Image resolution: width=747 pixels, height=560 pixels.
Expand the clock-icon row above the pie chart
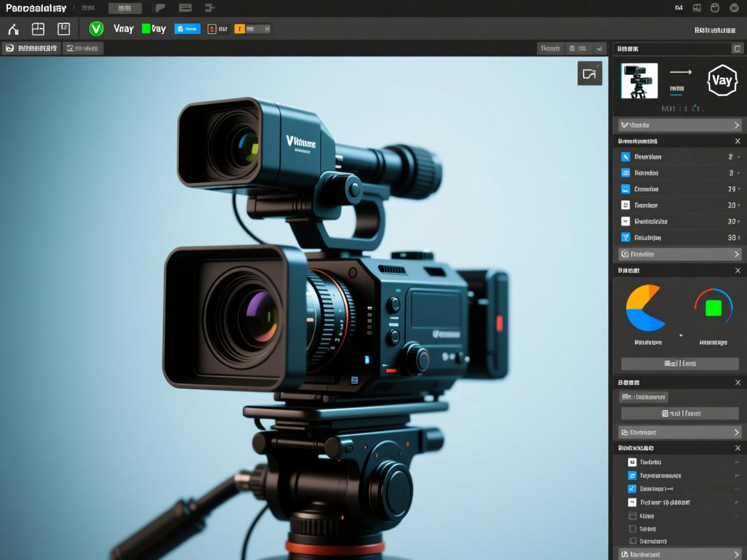(678, 254)
